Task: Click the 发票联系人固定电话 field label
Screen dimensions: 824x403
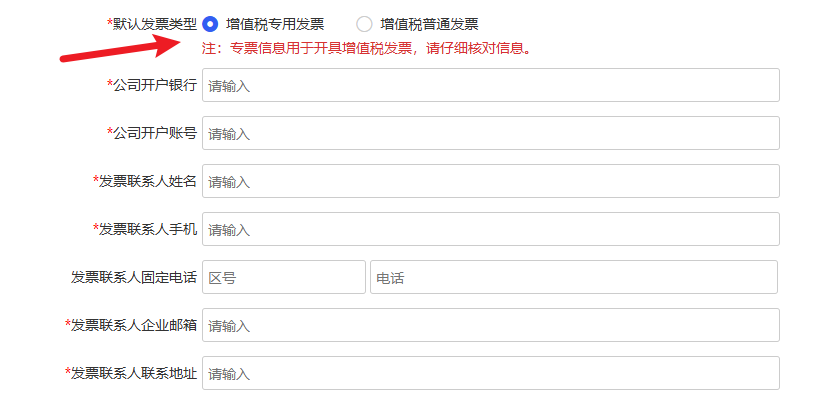Action: tap(134, 277)
